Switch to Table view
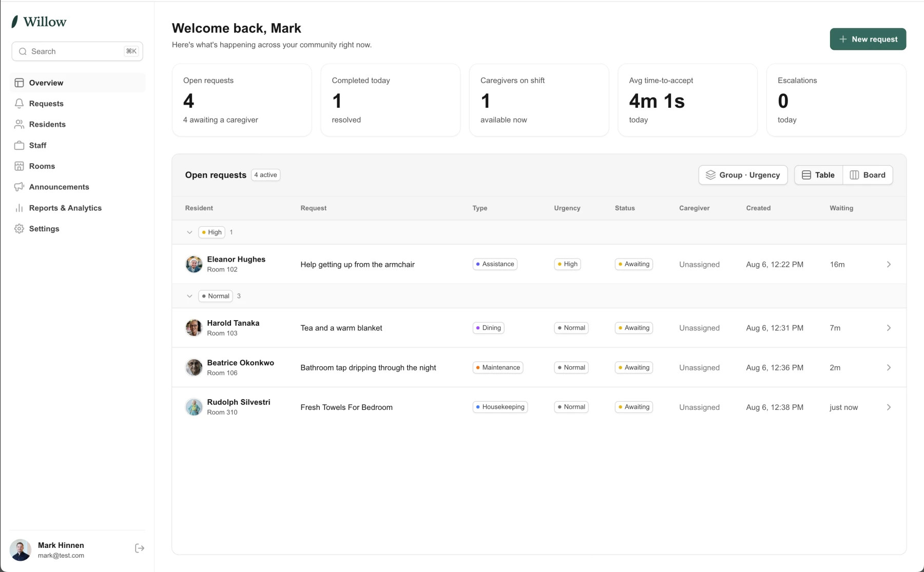 (819, 175)
